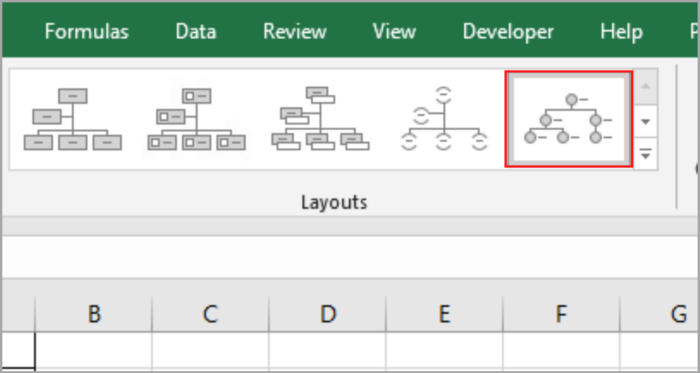This screenshot has width=700, height=373.
Task: Select column D header
Action: 327,314
